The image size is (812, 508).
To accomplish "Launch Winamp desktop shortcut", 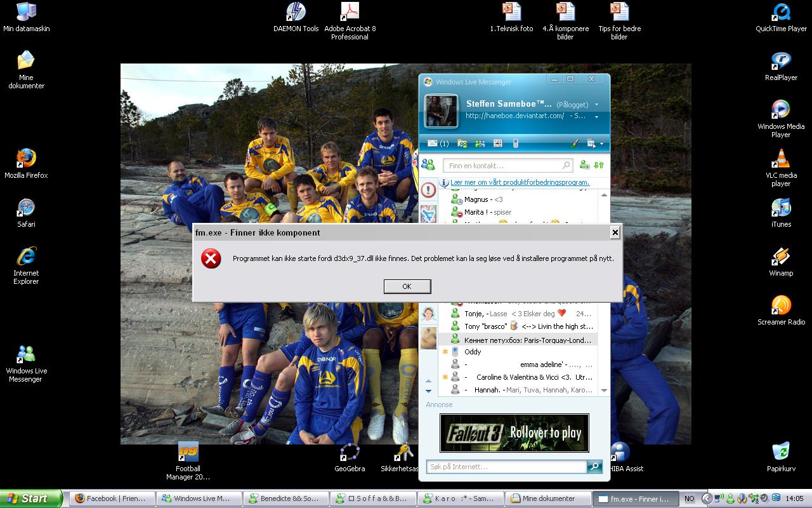I will click(781, 262).
